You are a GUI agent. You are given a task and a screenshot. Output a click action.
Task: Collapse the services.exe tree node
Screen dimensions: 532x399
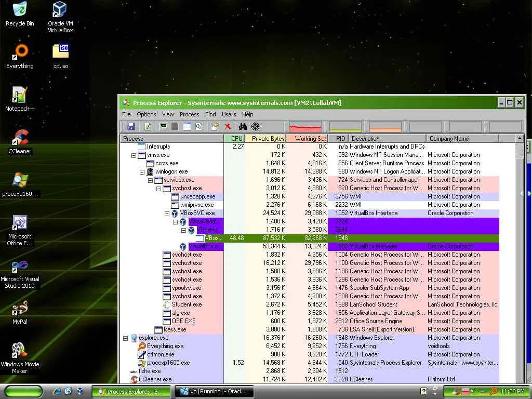(x=150, y=180)
